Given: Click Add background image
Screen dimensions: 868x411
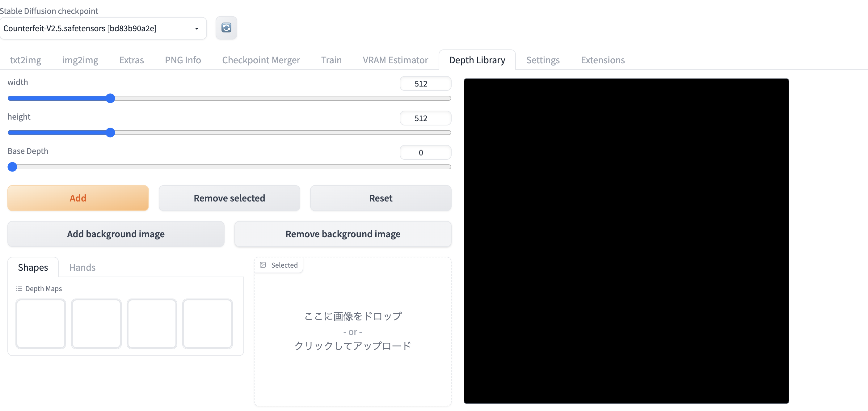Looking at the screenshot, I should coord(116,234).
